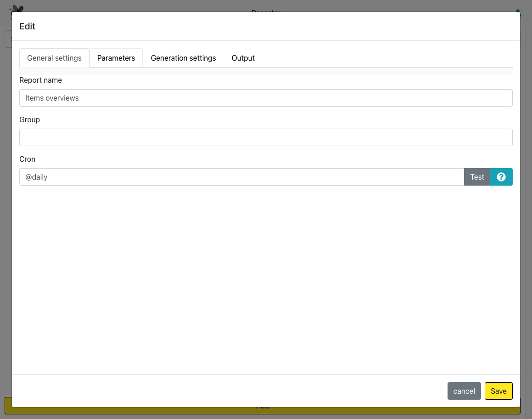This screenshot has height=419, width=532.
Task: Save the report settings
Action: pyautogui.click(x=498, y=391)
